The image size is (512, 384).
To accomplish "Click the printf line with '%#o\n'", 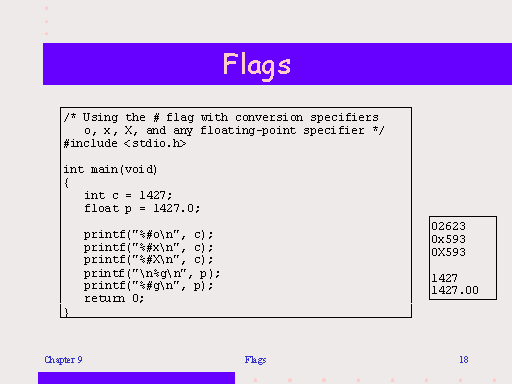I will click(x=148, y=235).
